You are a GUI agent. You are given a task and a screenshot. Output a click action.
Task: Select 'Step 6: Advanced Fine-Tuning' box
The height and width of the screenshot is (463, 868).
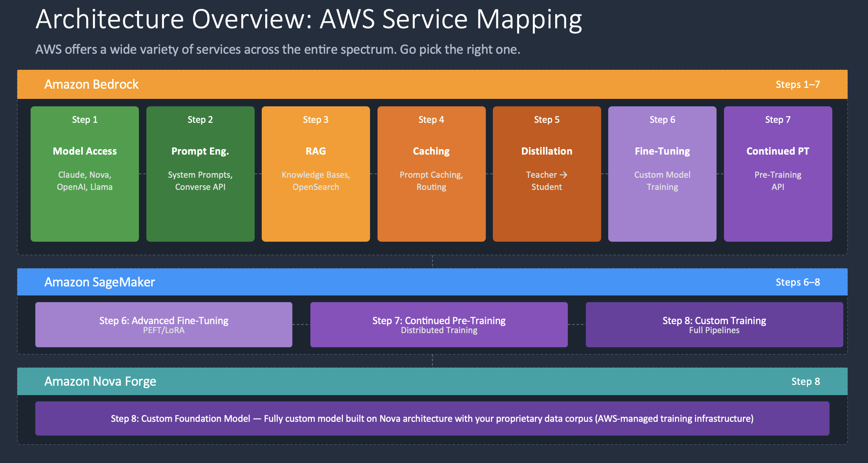click(164, 324)
